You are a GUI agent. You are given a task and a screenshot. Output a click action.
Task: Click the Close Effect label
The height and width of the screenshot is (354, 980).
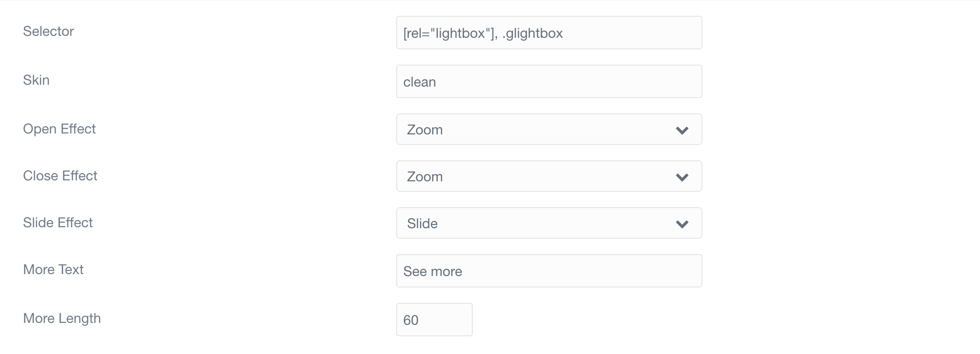[60, 176]
